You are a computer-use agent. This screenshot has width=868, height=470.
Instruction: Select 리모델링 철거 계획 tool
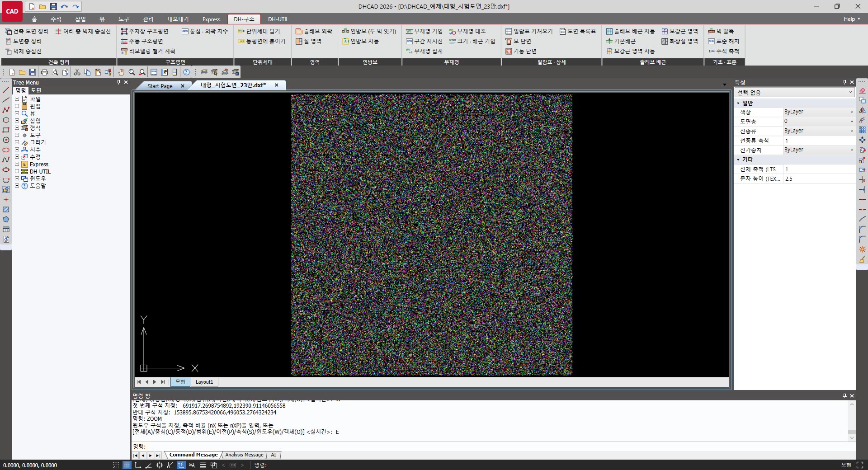pos(148,51)
